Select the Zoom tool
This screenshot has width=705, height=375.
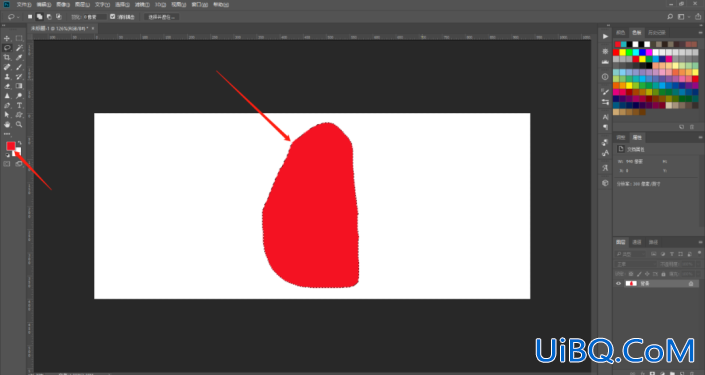19,125
